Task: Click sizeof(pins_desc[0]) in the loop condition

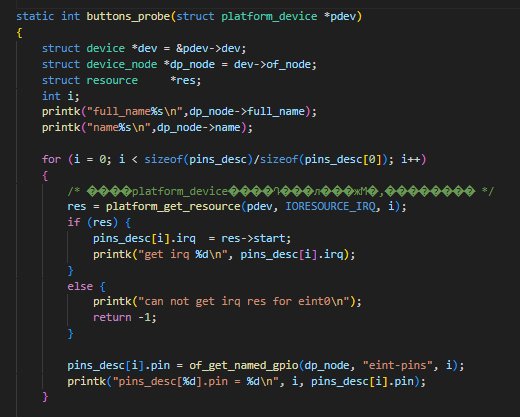Action: 324,159
